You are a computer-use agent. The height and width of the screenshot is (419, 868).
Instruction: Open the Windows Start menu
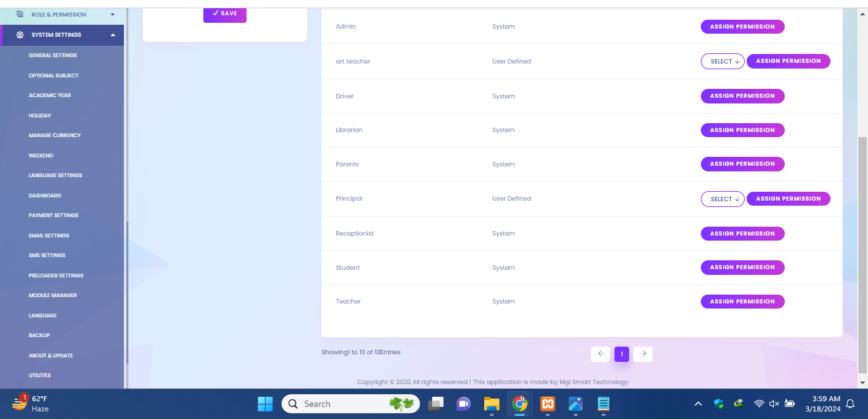(265, 404)
